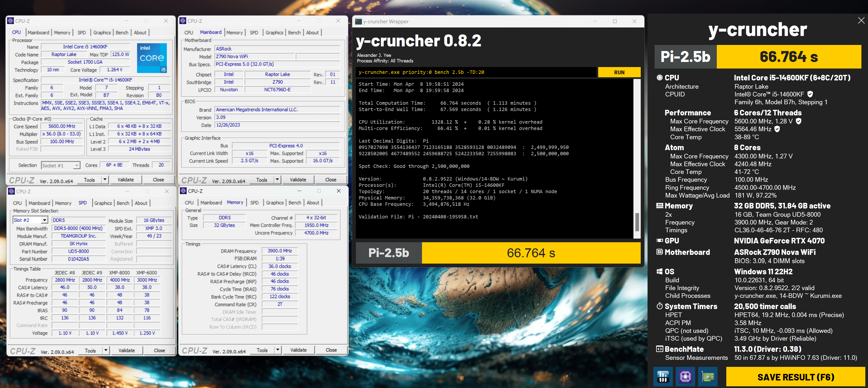This screenshot has height=388, width=868.
Task: Click the yellow 66.764 s result bar in the wrapper
Action: click(531, 253)
